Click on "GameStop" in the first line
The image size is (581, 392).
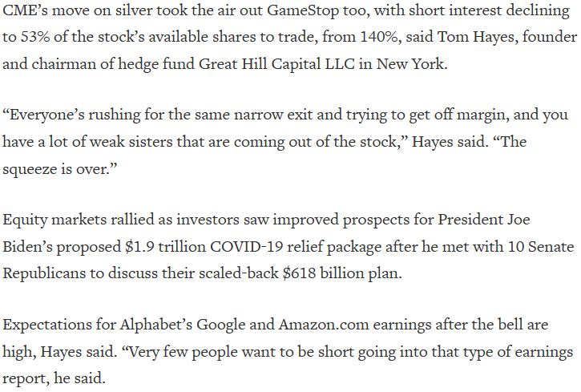tap(303, 11)
